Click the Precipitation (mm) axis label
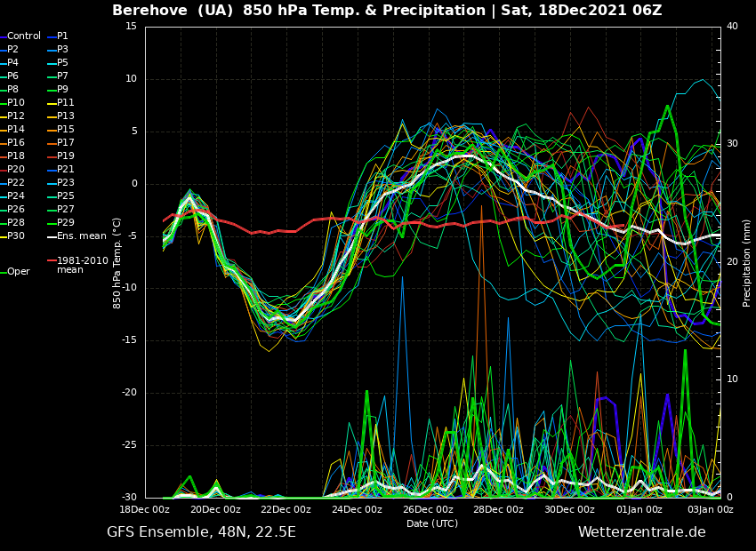The image size is (756, 551). (747, 263)
